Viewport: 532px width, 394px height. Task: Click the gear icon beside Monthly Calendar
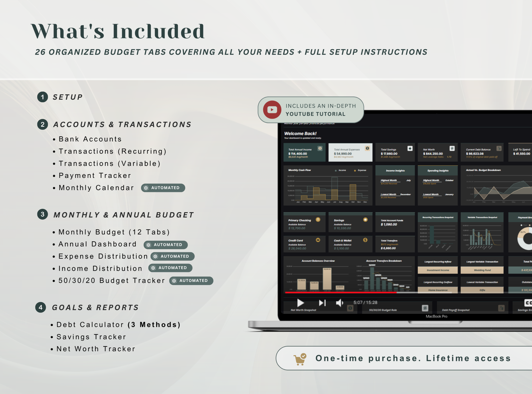(146, 188)
